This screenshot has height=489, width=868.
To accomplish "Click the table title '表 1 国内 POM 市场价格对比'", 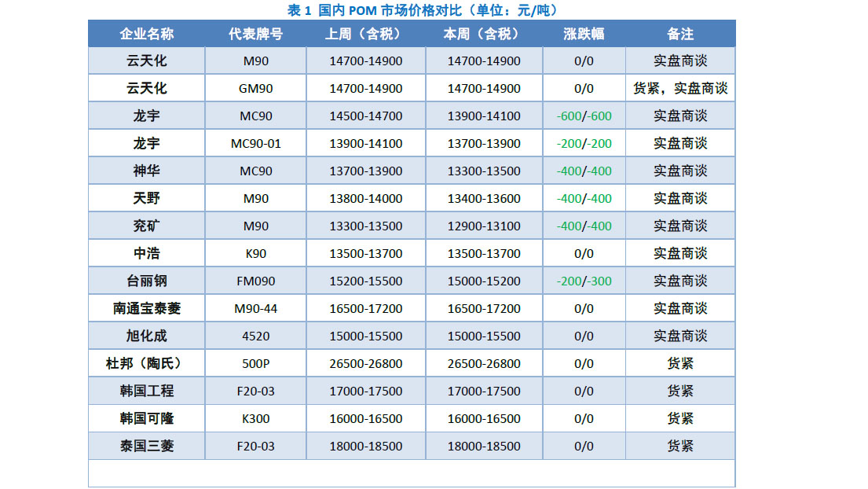I will [x=375, y=10].
